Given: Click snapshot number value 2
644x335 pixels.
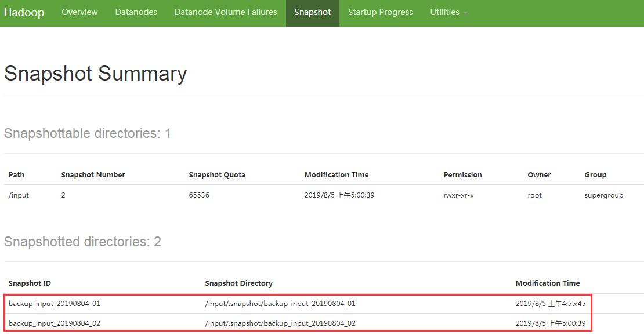Looking at the screenshot, I should (63, 195).
